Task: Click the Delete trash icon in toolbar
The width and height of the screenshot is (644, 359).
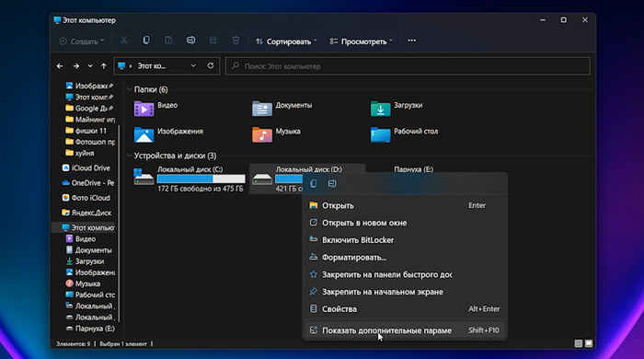Action: (236, 41)
